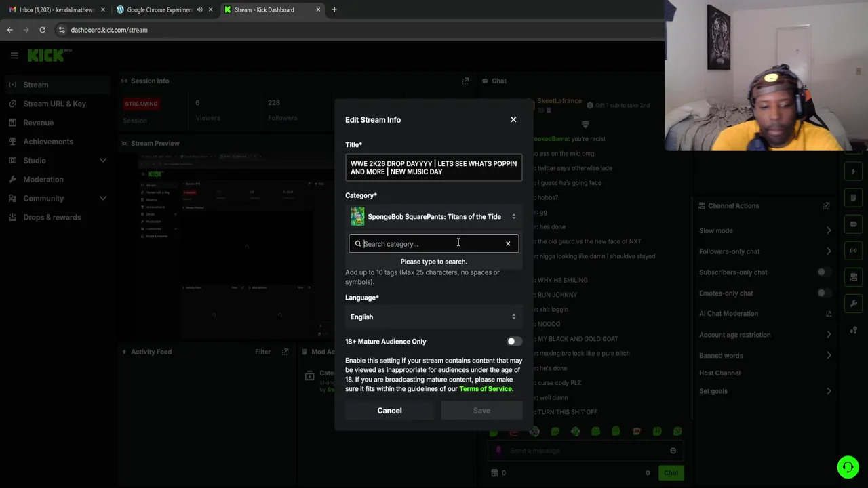Viewport: 868px width, 488px height.
Task: Switch to Google Chrome Experiments tab
Action: [x=159, y=9]
